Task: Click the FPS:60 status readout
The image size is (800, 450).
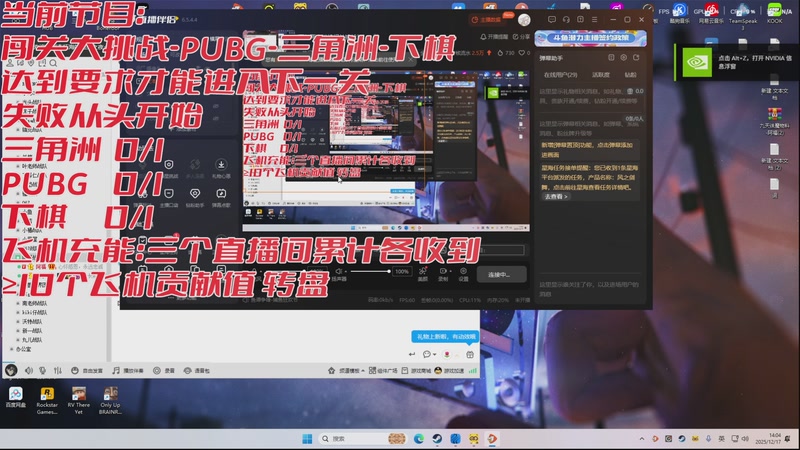Action: 407,300
